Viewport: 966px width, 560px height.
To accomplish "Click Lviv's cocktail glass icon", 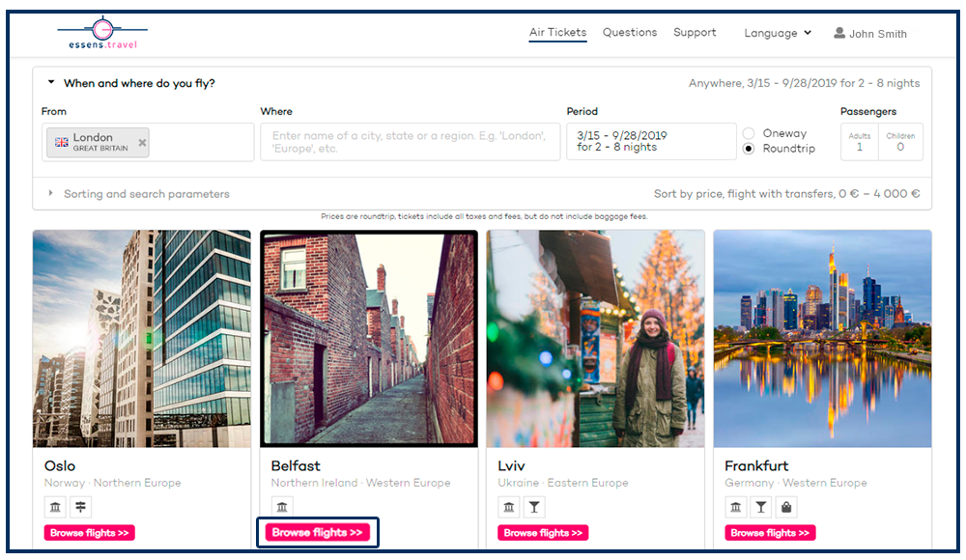I will [x=534, y=507].
